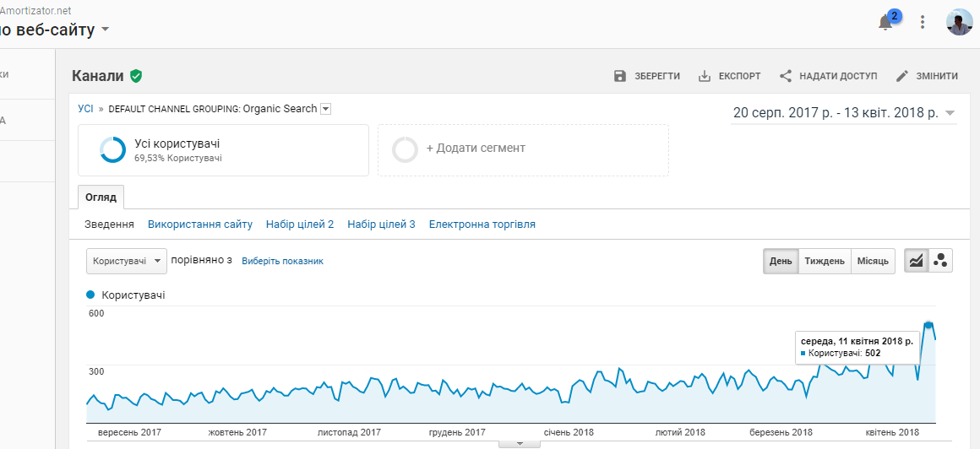
Task: Click the УСІ breadcrumb link
Action: 85,109
